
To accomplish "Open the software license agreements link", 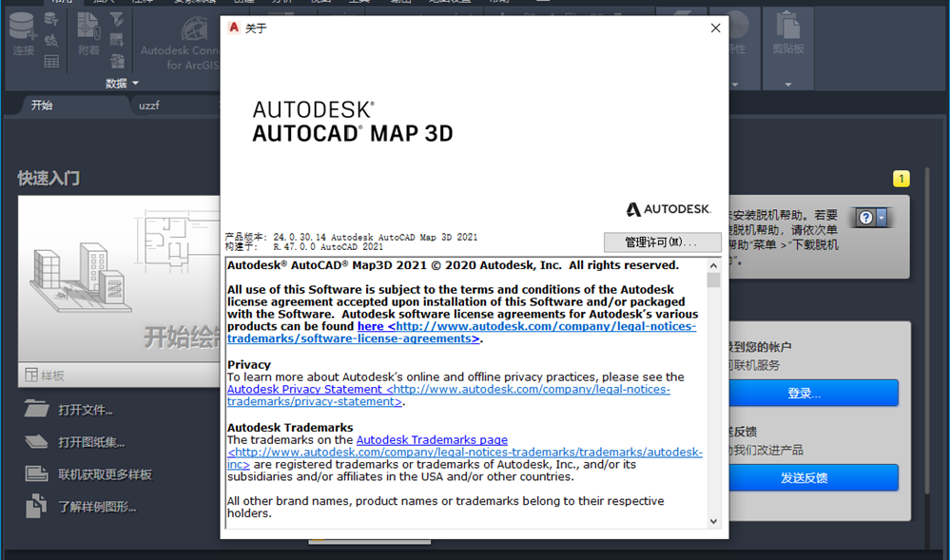I will 461,332.
